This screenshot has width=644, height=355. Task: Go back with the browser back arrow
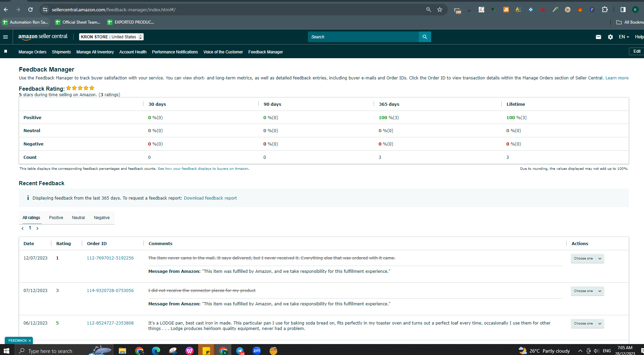6,10
